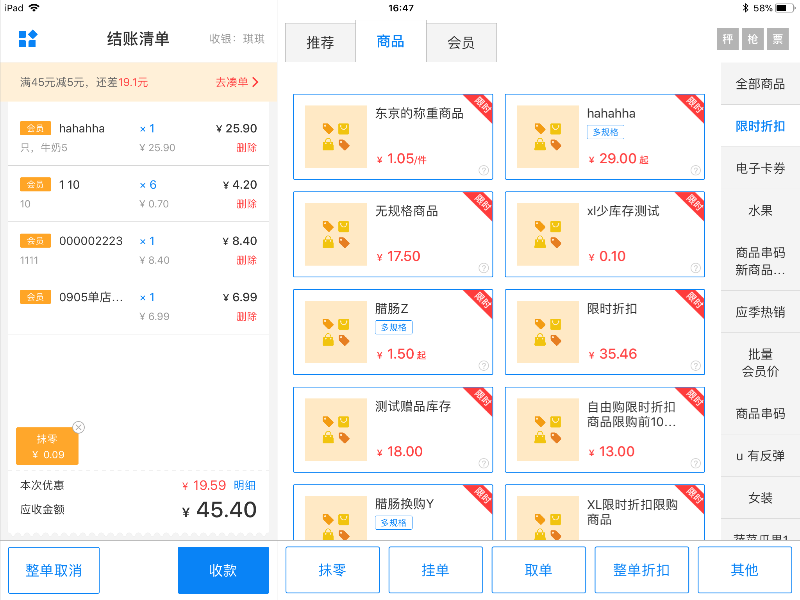Image resolution: width=800 pixels, height=600 pixels.
Task: Click the Bluetooth icon in status bar
Action: click(745, 8)
